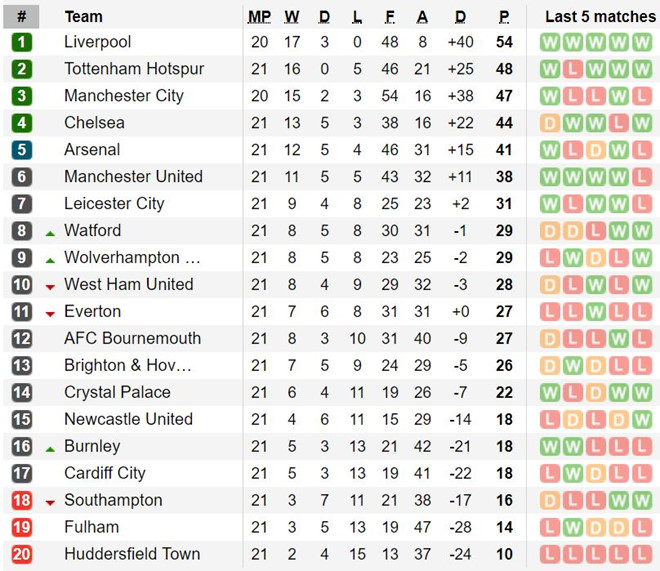The height and width of the screenshot is (571, 660).
Task: Click Arsenal's blue position 5 badge
Action: pyautogui.click(x=22, y=150)
